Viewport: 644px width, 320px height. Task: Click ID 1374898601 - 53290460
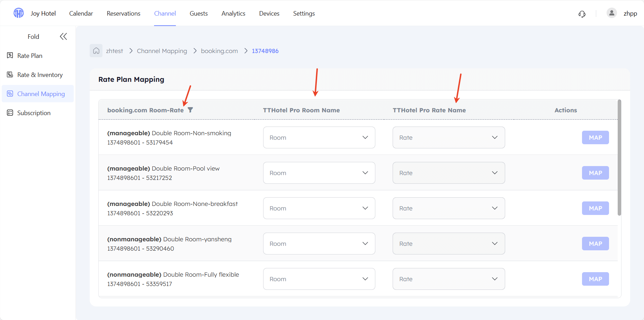(141, 249)
